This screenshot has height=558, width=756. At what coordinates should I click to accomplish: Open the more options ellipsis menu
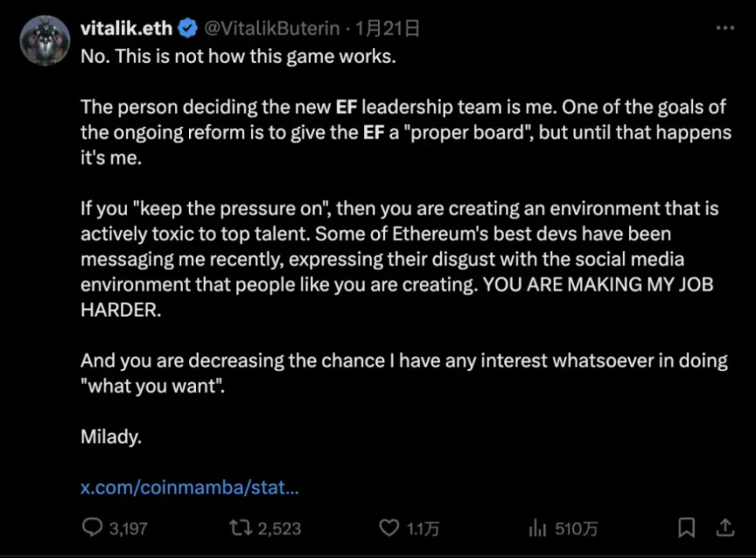click(724, 28)
